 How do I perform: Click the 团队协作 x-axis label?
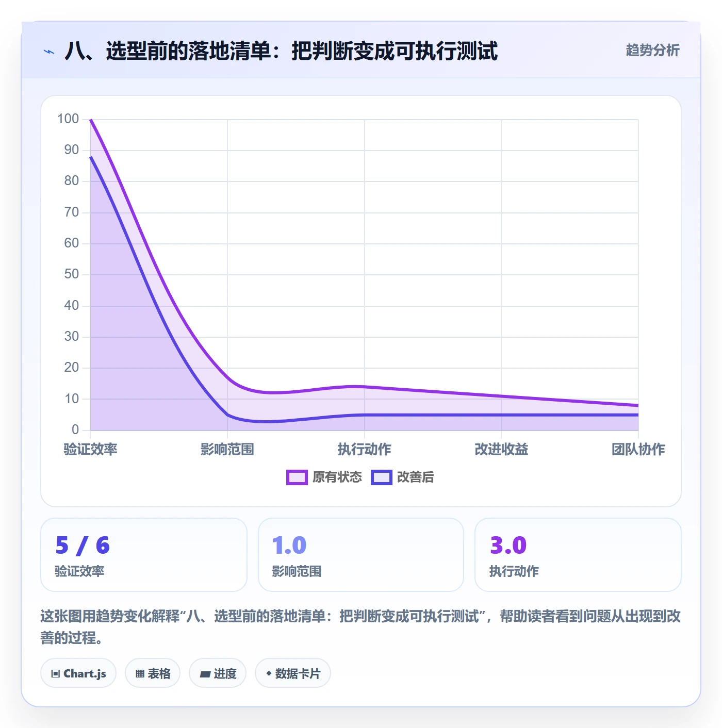tap(638, 449)
